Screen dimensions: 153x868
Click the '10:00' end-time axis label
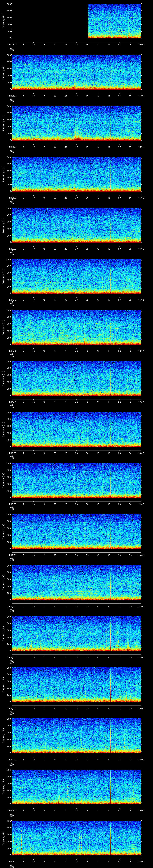coord(141,44)
